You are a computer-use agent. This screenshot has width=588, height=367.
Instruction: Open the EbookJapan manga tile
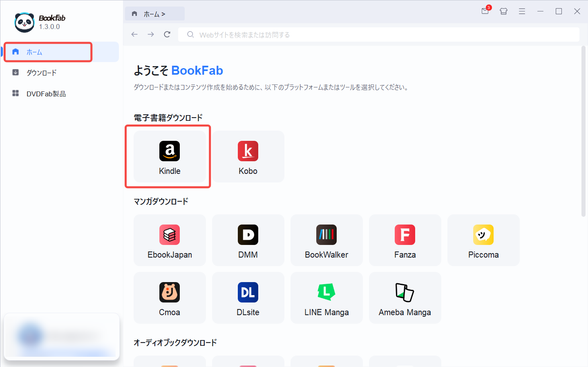point(170,240)
